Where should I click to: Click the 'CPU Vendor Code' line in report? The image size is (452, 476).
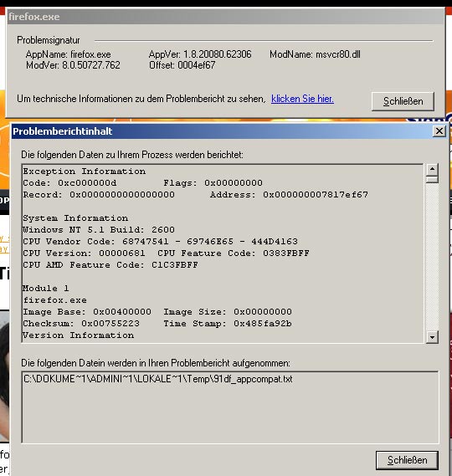coord(161,241)
